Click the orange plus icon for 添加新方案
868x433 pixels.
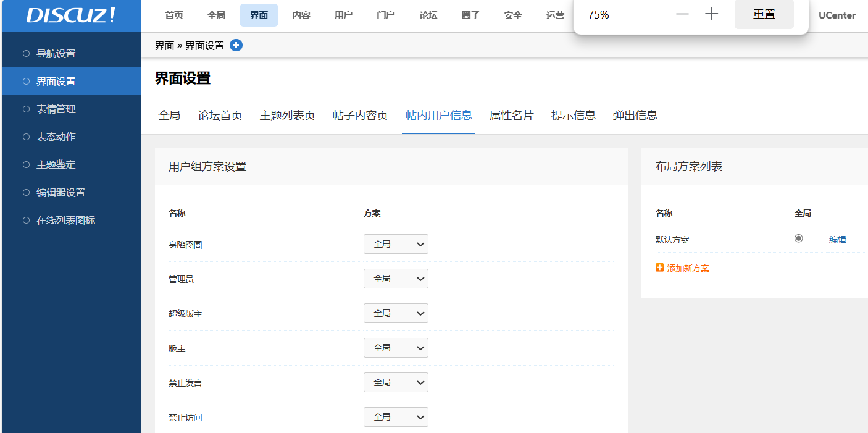click(659, 268)
